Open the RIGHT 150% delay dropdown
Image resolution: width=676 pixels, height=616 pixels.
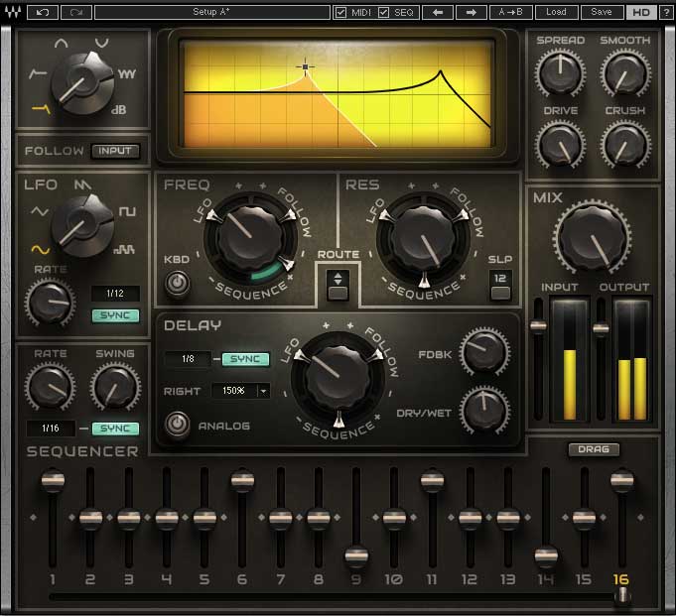point(239,391)
